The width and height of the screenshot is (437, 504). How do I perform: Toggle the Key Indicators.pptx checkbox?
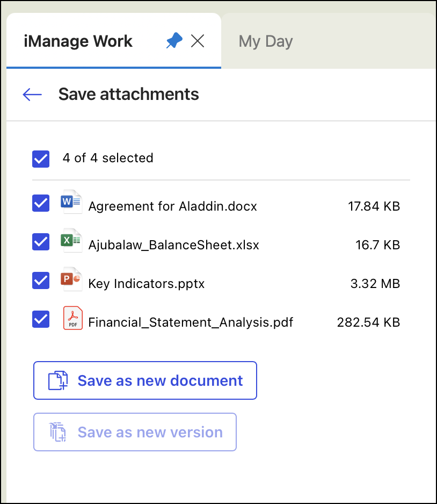(41, 280)
